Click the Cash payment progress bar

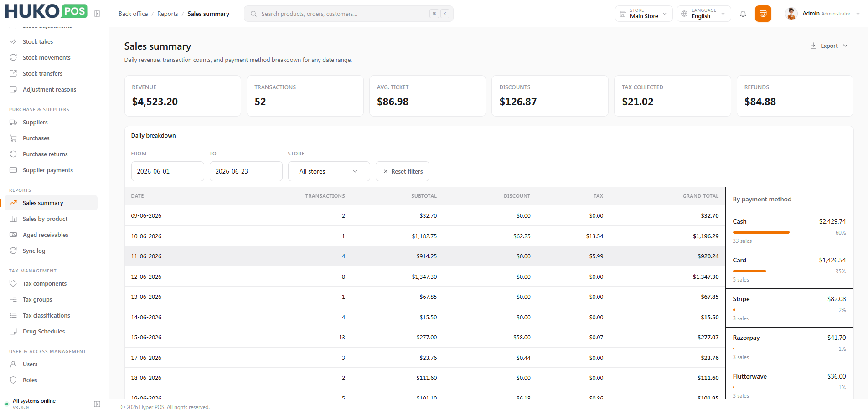click(761, 232)
